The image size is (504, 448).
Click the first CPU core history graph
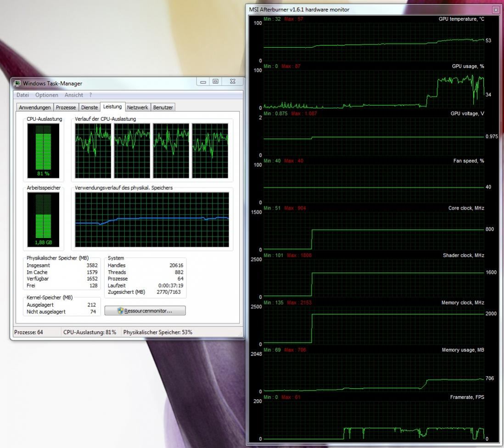(x=93, y=151)
